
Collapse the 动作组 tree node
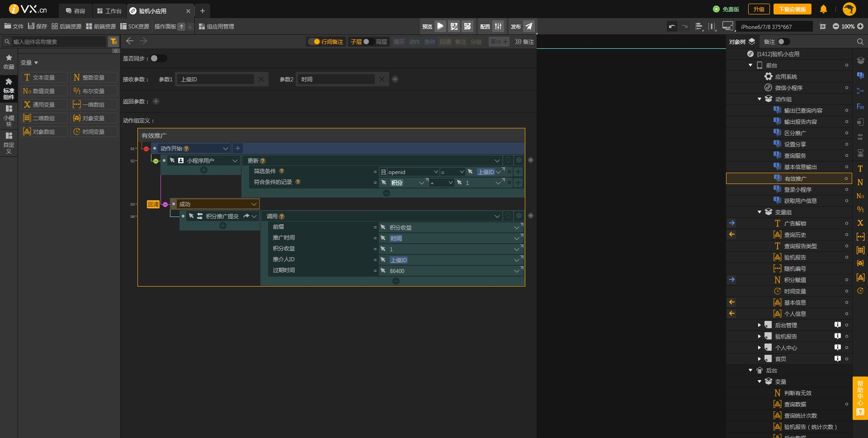pos(759,99)
